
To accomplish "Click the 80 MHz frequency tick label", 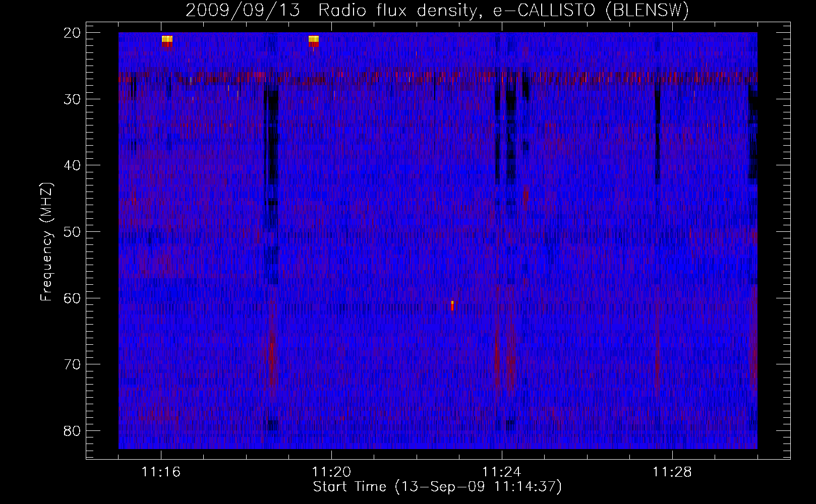I will [72, 430].
